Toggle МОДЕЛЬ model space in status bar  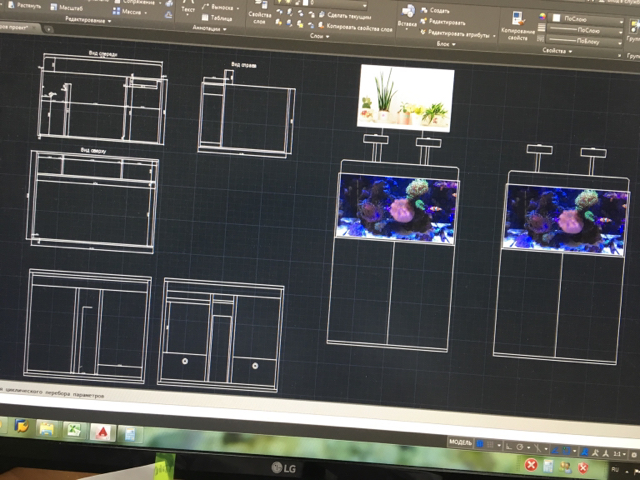[x=460, y=441]
